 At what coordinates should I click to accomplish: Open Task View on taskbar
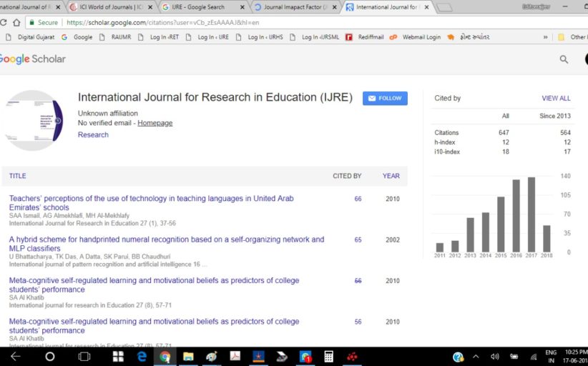pyautogui.click(x=84, y=356)
